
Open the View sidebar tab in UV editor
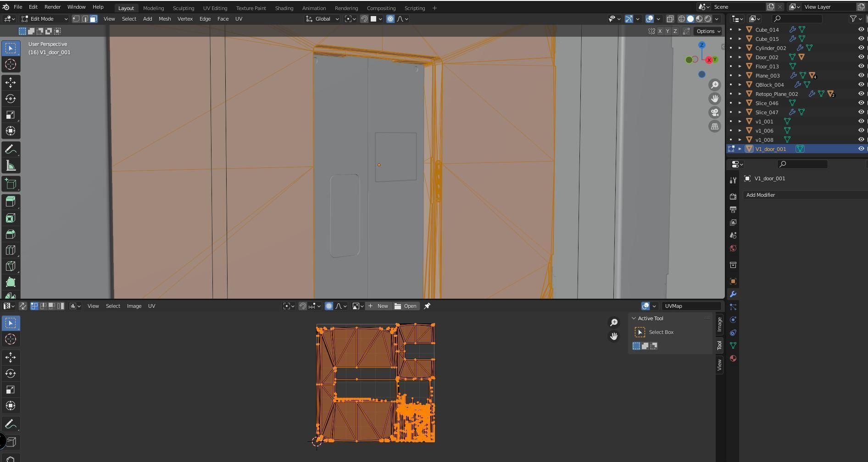(x=719, y=365)
